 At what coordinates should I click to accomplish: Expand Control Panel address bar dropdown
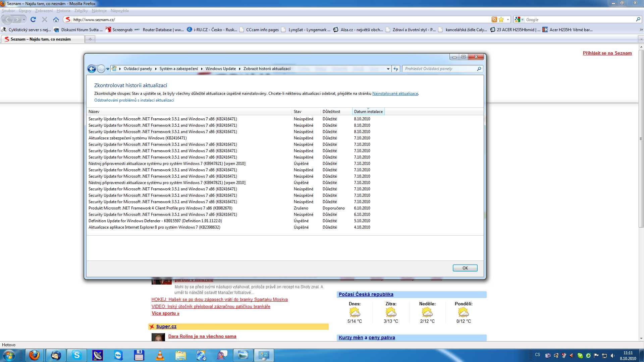coord(388,69)
